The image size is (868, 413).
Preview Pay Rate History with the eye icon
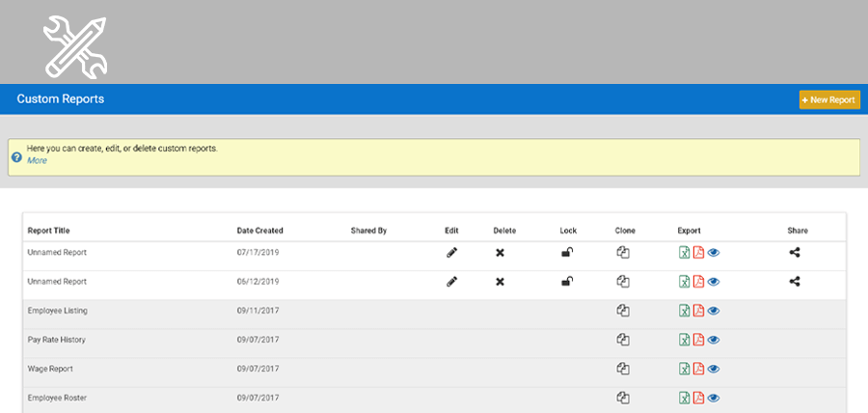714,340
